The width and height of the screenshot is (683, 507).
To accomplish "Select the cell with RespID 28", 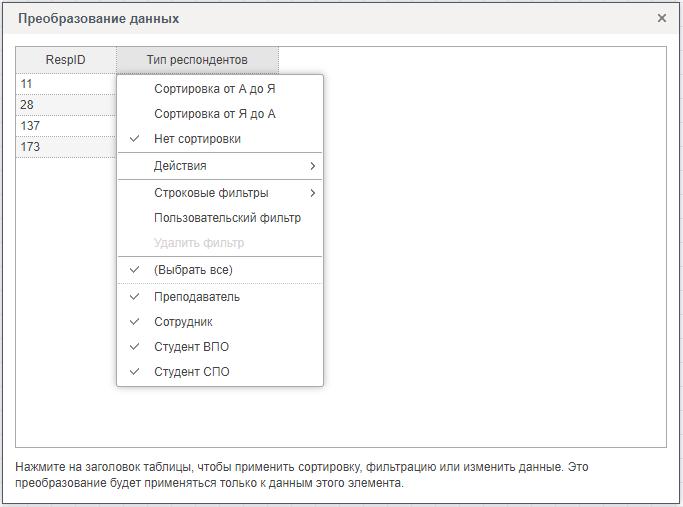I will click(66, 105).
